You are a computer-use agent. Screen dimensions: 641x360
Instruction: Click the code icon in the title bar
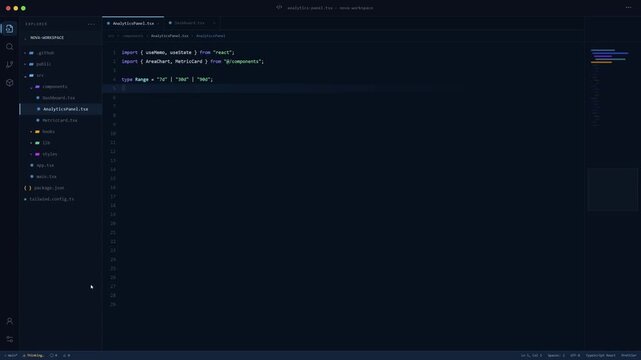279,7
